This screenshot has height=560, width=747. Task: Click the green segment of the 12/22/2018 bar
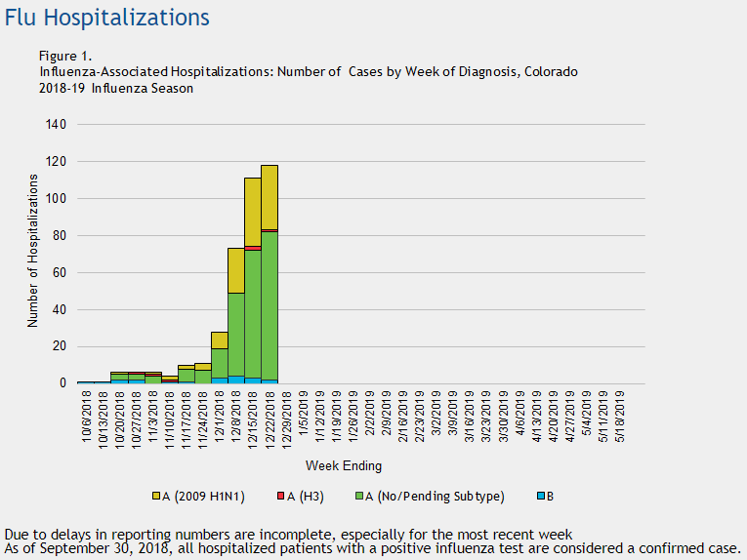[269, 304]
